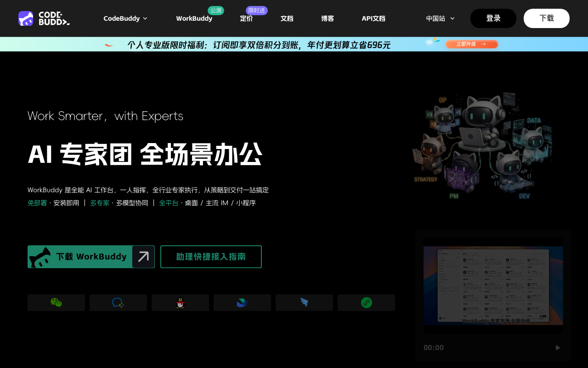Click the AI 专家团 全场景办公 headline
Image resolution: width=588 pixels, height=368 pixels.
pyautogui.click(x=145, y=155)
